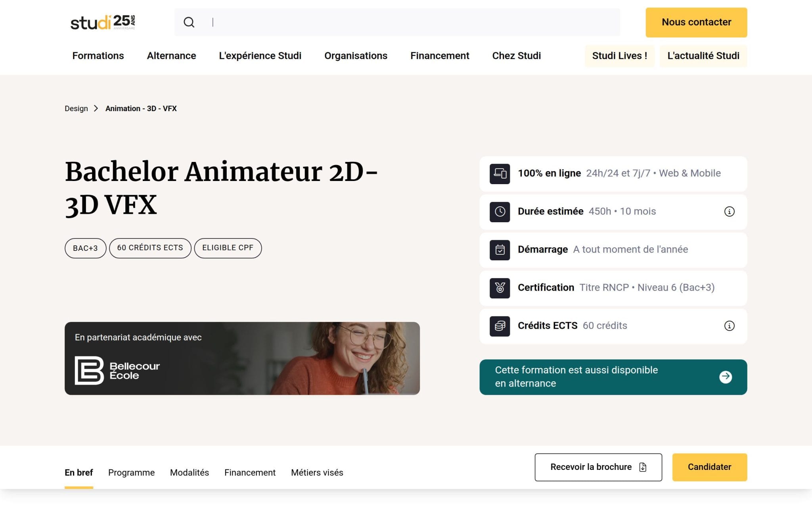Select the 60 CRÉDITS ECTS tag
Image resolution: width=812 pixels, height=508 pixels.
point(150,248)
